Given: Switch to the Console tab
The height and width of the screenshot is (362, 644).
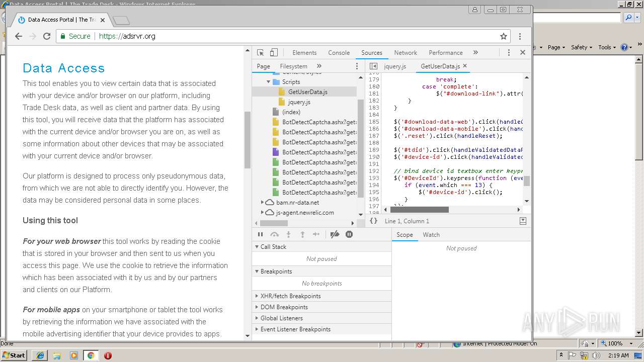Looking at the screenshot, I should pos(339,52).
